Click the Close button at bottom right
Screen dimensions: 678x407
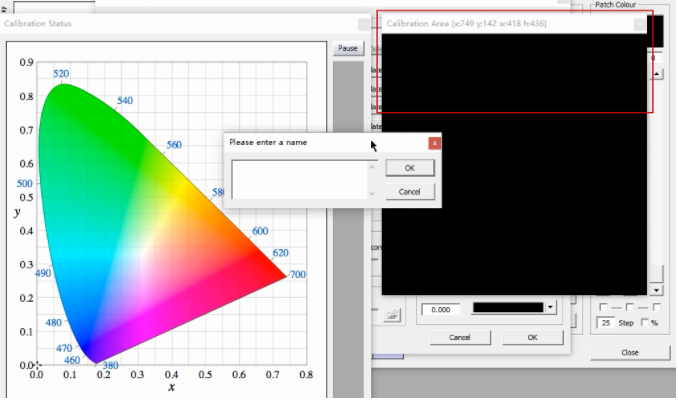[x=630, y=352]
